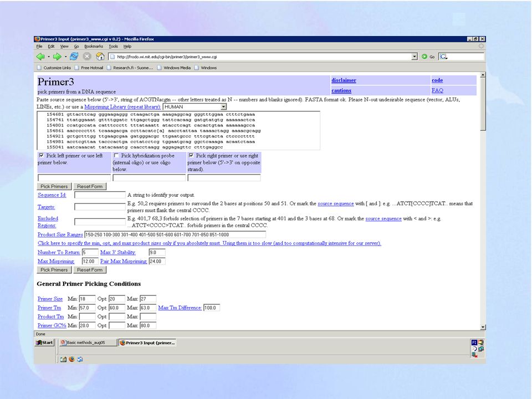The width and height of the screenshot is (532, 399).
Task: Click the page scrollbar up arrow
Action: pyautogui.click(x=483, y=75)
